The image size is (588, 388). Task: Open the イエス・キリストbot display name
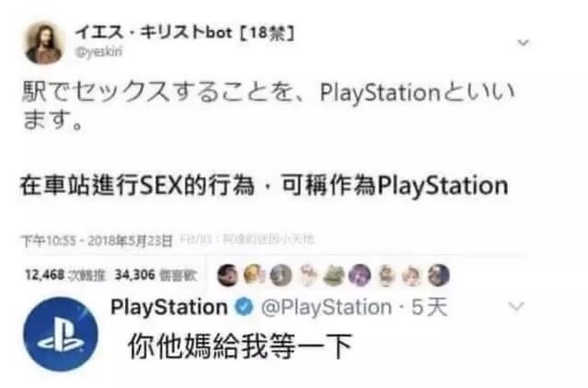click(x=184, y=33)
